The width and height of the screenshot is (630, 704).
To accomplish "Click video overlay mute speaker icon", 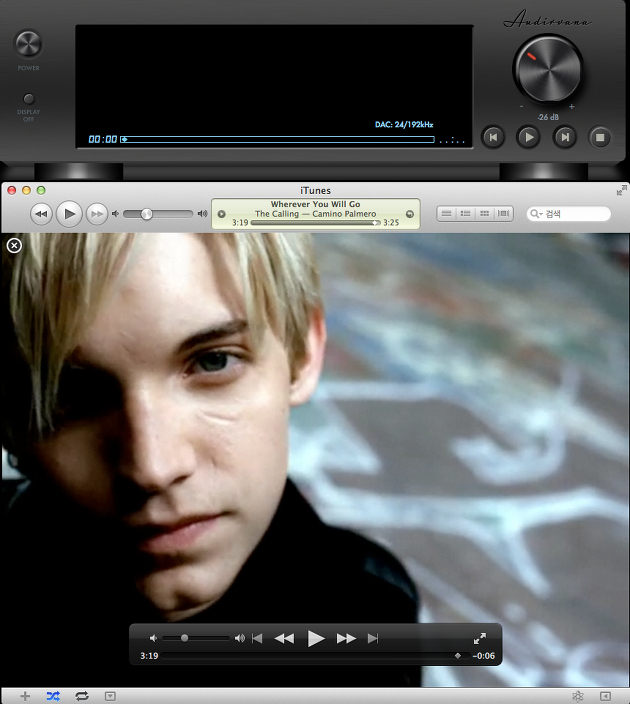I will click(153, 638).
